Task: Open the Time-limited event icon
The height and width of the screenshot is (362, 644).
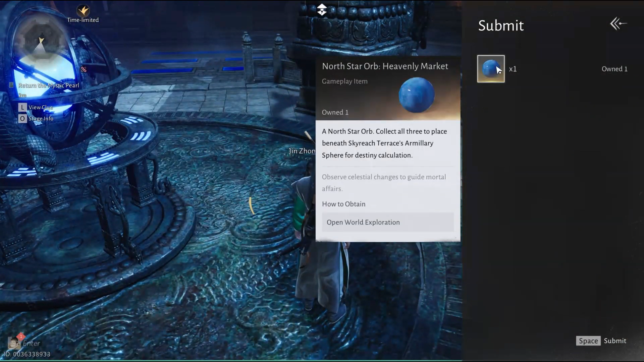Action: pos(83,11)
